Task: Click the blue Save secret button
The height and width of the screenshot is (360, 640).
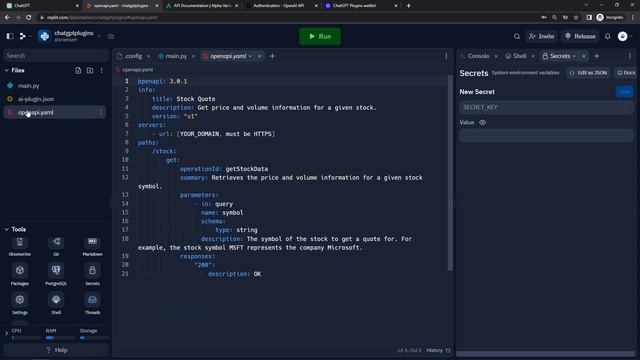Action: [624, 91]
